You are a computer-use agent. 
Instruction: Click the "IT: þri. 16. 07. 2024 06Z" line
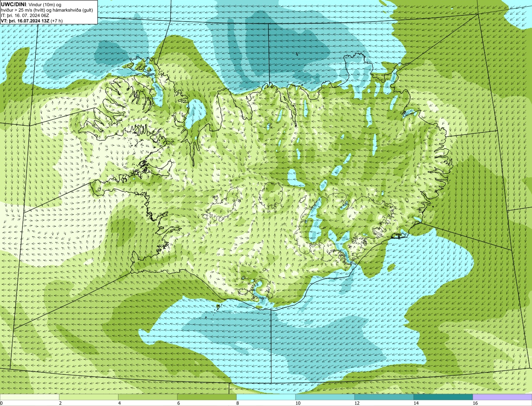(25, 15)
